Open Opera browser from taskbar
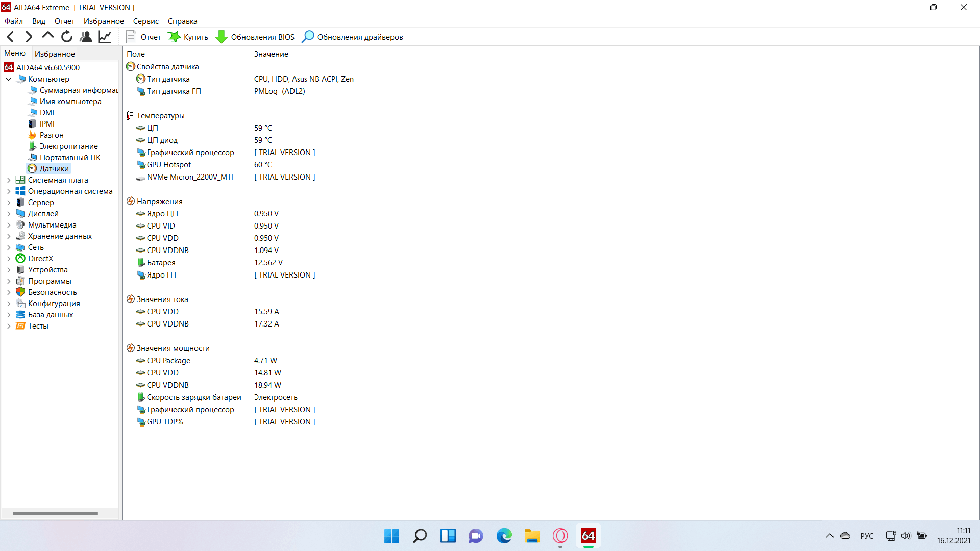 (x=560, y=536)
